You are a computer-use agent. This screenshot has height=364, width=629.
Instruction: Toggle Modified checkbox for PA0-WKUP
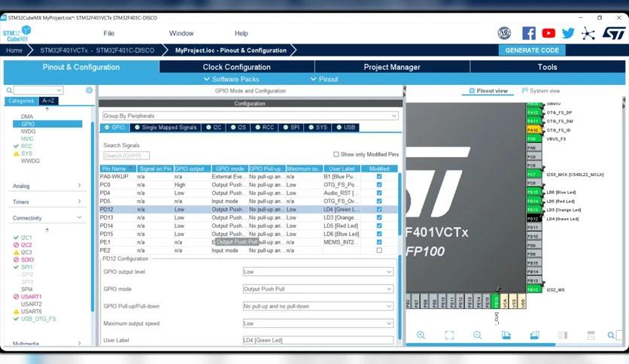tap(379, 177)
